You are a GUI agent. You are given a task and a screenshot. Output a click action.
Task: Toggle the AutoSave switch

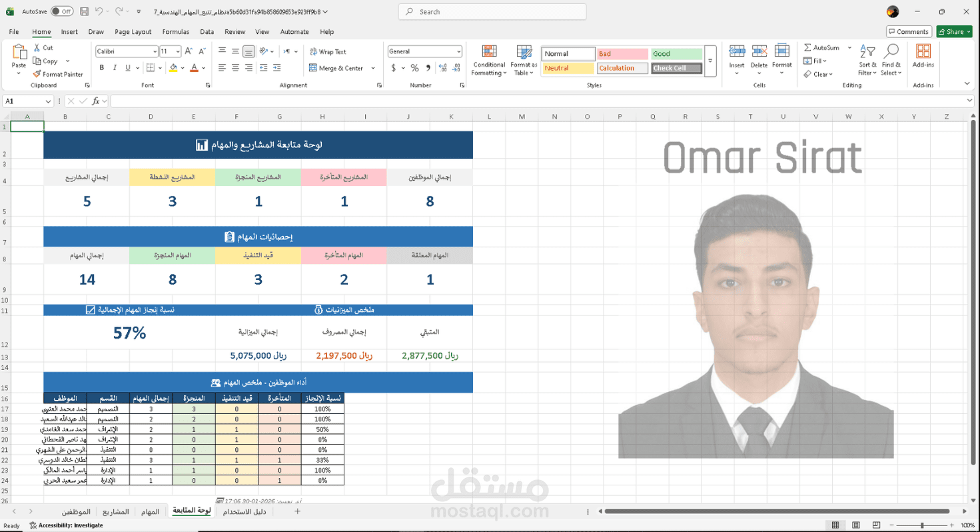pos(62,11)
